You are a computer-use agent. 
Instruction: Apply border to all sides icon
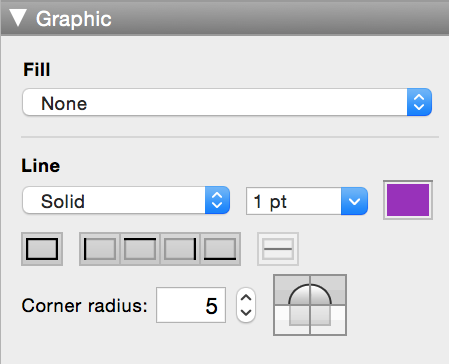(42, 249)
